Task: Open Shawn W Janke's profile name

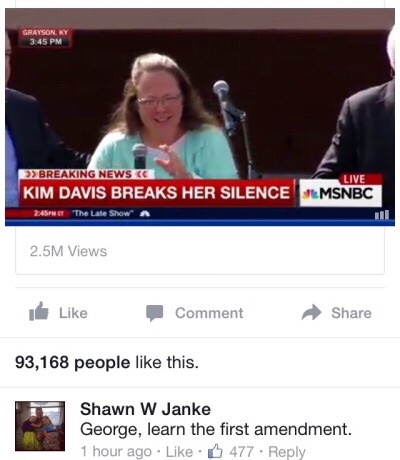Action: 145,409
